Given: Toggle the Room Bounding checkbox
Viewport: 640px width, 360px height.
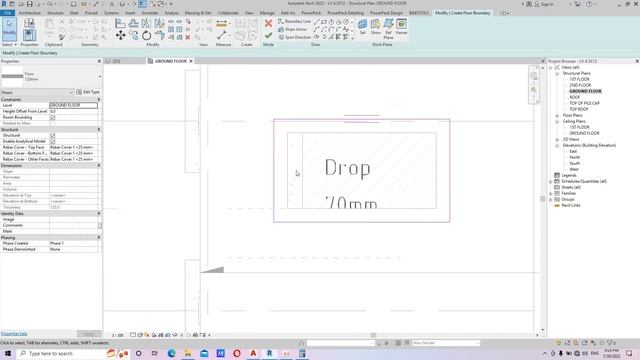Looking at the screenshot, I should tap(52, 118).
